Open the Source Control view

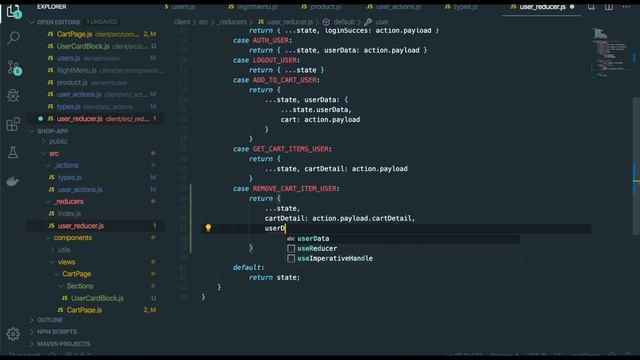(14, 67)
